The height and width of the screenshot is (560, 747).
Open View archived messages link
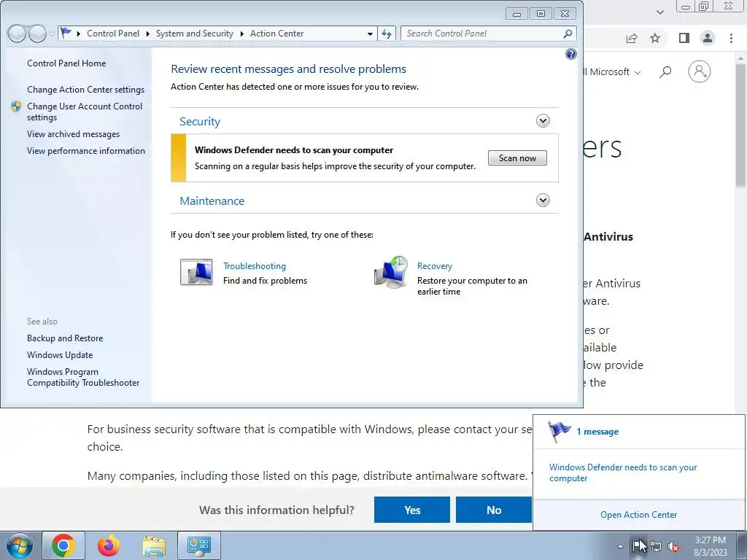pos(74,134)
